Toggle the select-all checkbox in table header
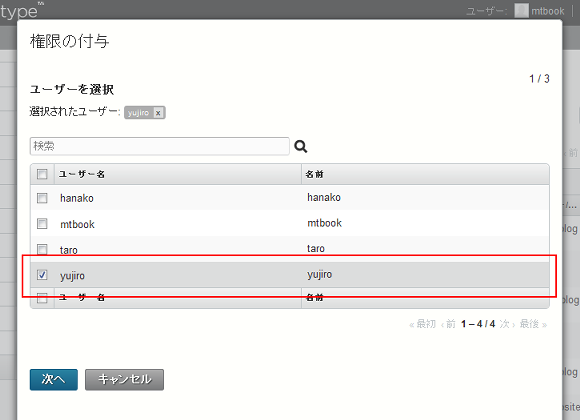Screen dimensions: 580x420 (42, 174)
